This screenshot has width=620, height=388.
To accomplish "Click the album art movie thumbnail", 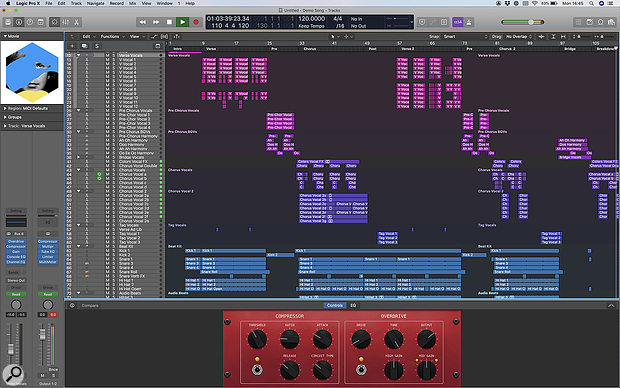I will (32, 72).
